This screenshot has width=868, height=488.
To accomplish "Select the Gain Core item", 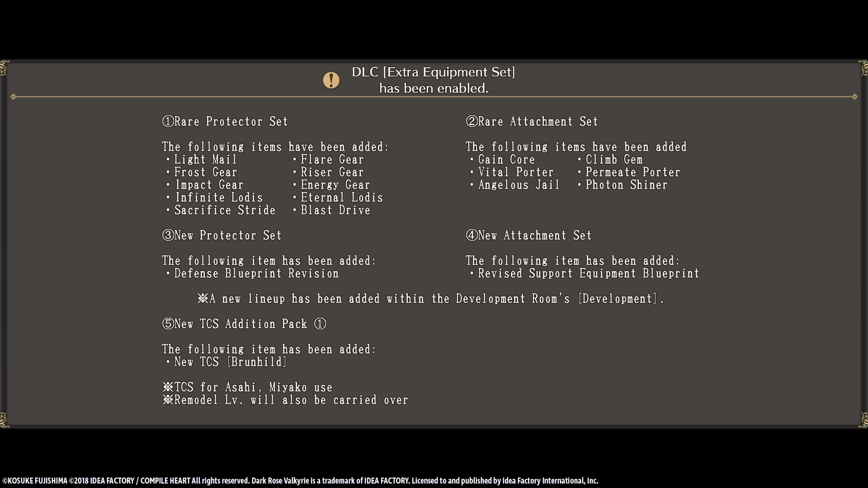I will click(506, 160).
